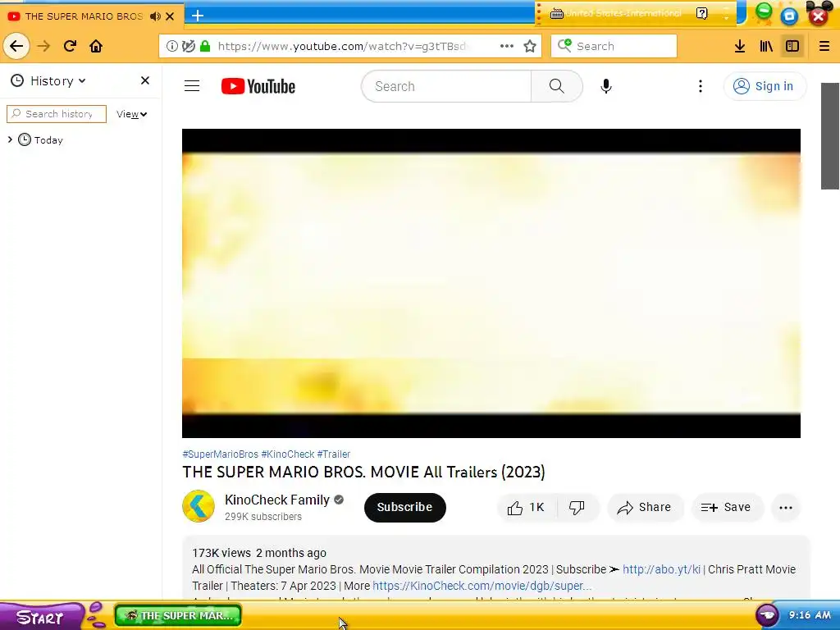
Task: Open the KinoCheck.com movie link
Action: click(482, 586)
